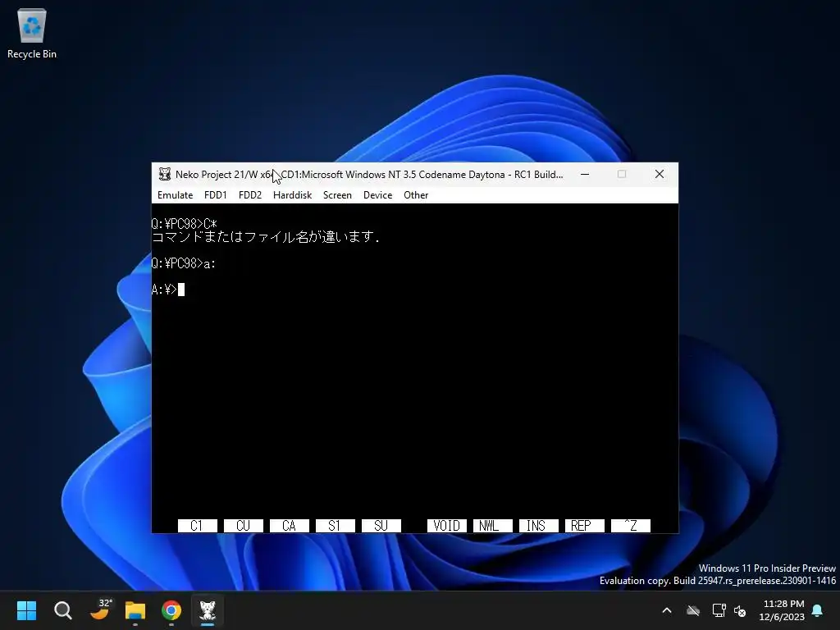840x630 pixels.
Task: Click the A:¥> command prompt line
Action: click(168, 290)
